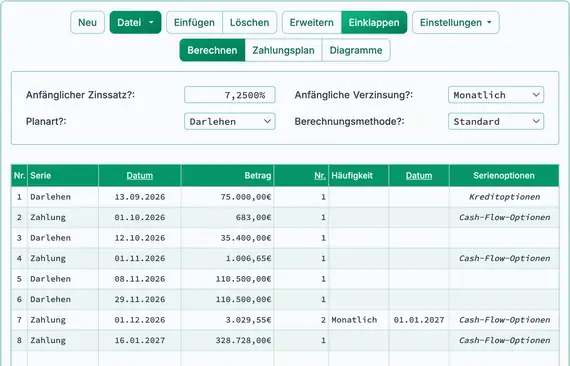Switch to the Diagramme tab

(x=356, y=50)
